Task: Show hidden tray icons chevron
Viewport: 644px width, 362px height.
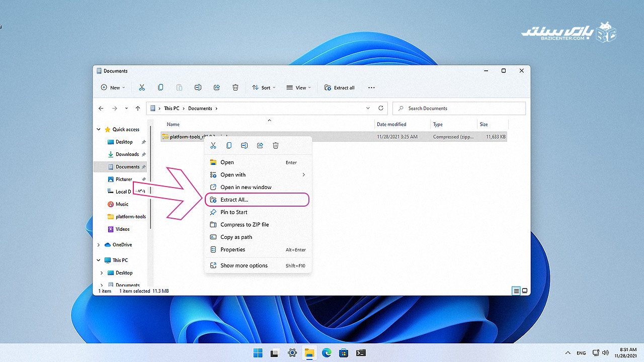Action: pyautogui.click(x=568, y=353)
